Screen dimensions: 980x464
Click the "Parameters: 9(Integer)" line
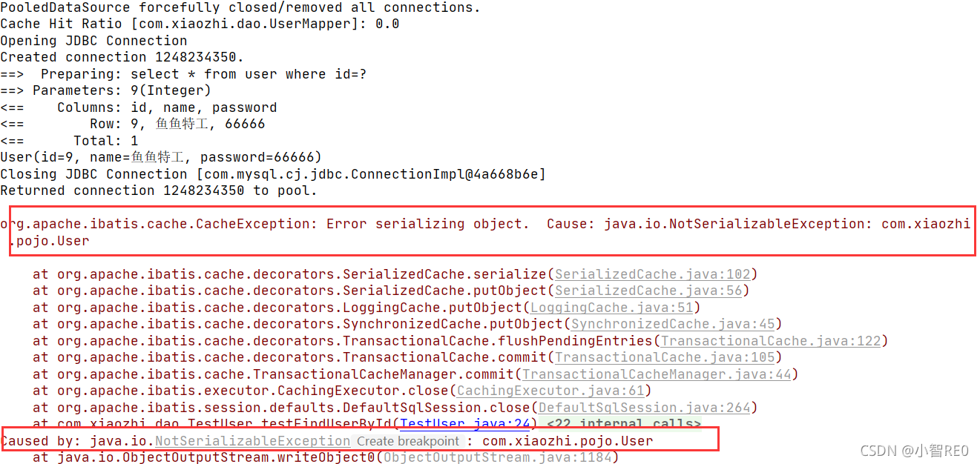[x=105, y=90]
